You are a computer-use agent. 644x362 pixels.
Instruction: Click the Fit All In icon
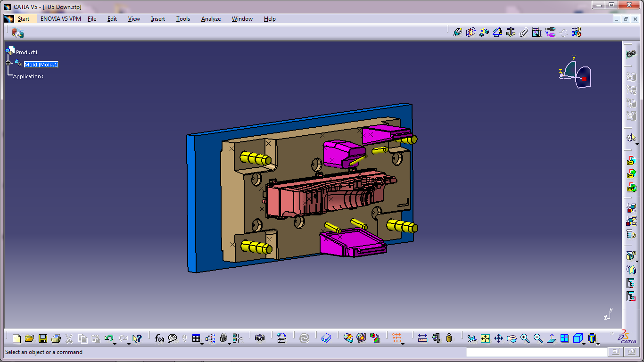(x=485, y=338)
